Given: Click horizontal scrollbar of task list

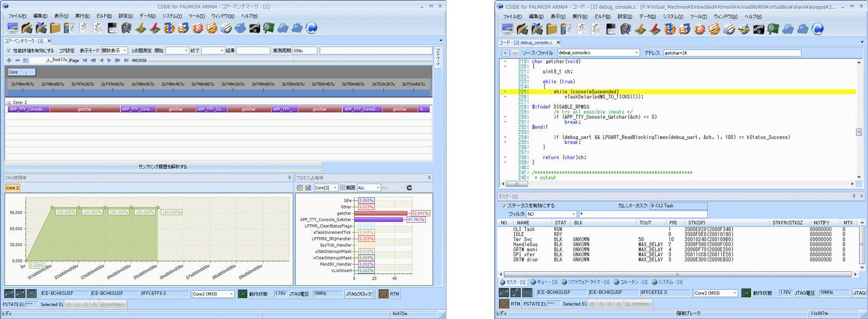Looking at the screenshot, I should click(x=677, y=274).
